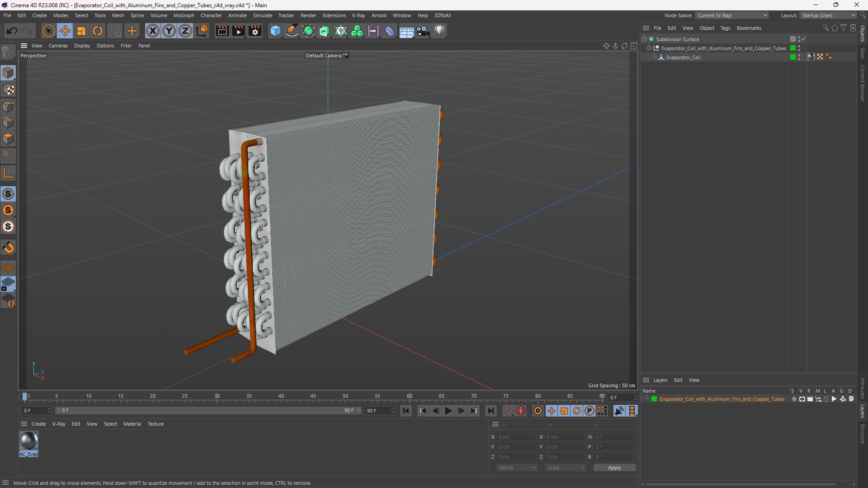Open viewport Cameras menu
868x488 pixels.
(58, 46)
